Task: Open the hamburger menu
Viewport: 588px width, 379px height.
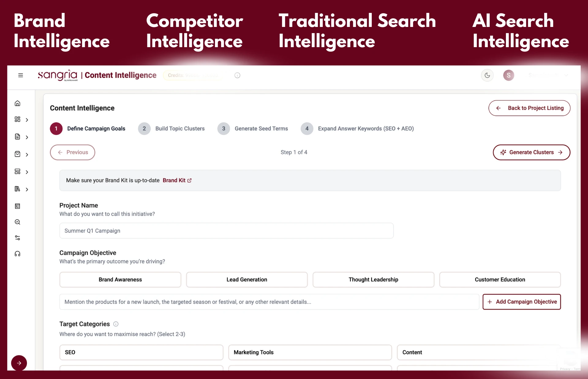Action: coord(21,75)
